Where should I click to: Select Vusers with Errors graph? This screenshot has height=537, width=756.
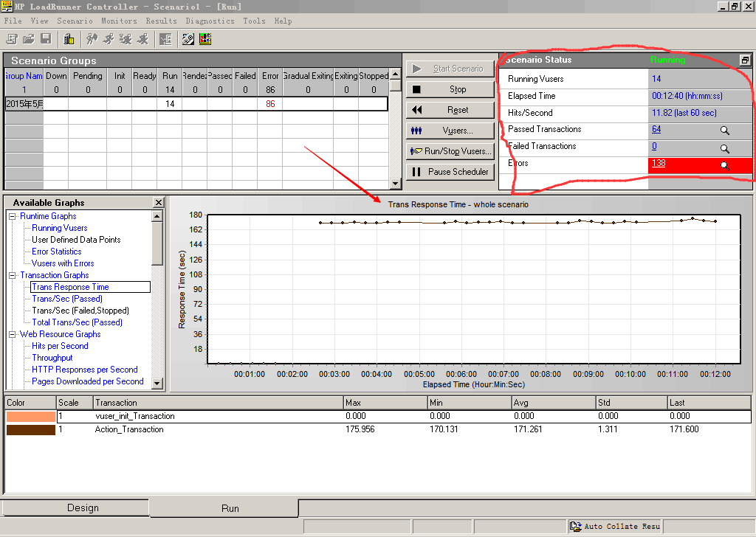tap(63, 263)
